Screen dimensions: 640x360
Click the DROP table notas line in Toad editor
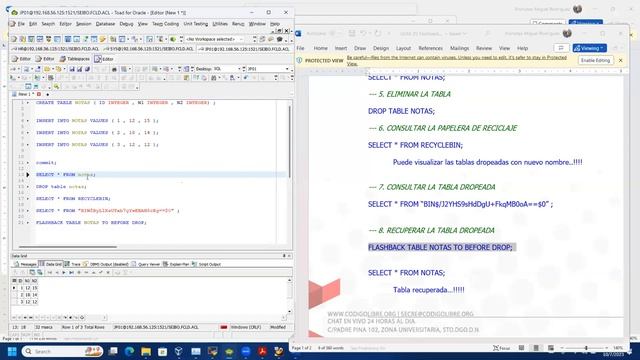[x=61, y=187]
